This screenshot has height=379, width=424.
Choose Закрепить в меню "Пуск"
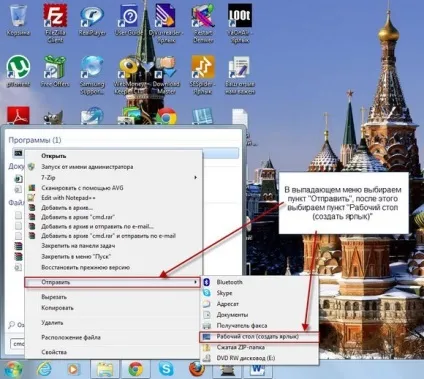tap(113, 256)
